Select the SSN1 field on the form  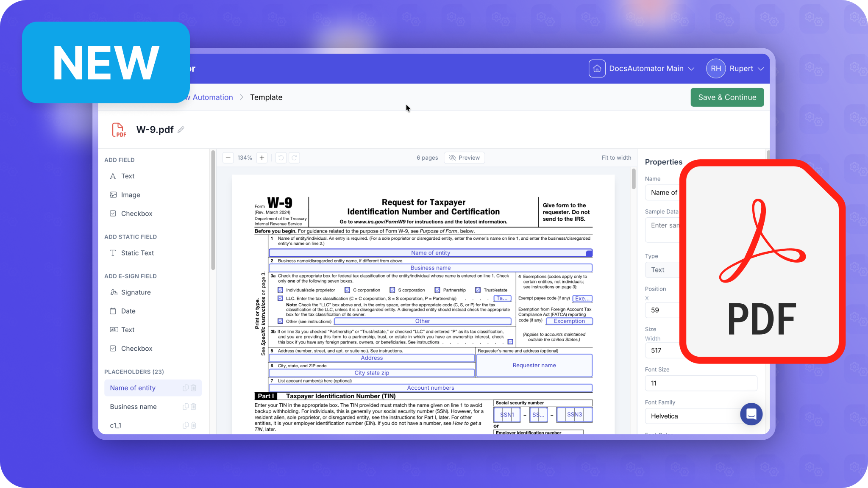(x=507, y=415)
